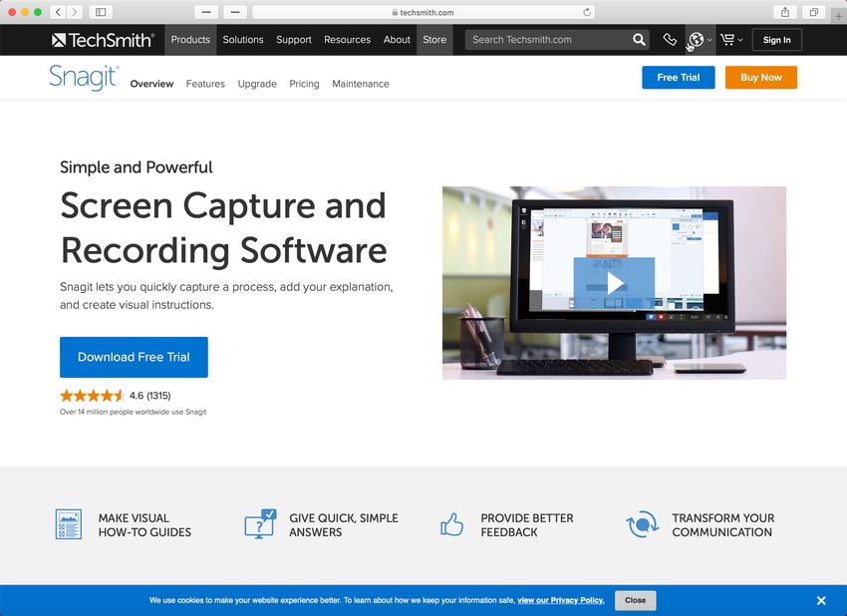Click the 'Simple and Powerful' tagline
Screen dimensions: 847x616
(x=137, y=167)
